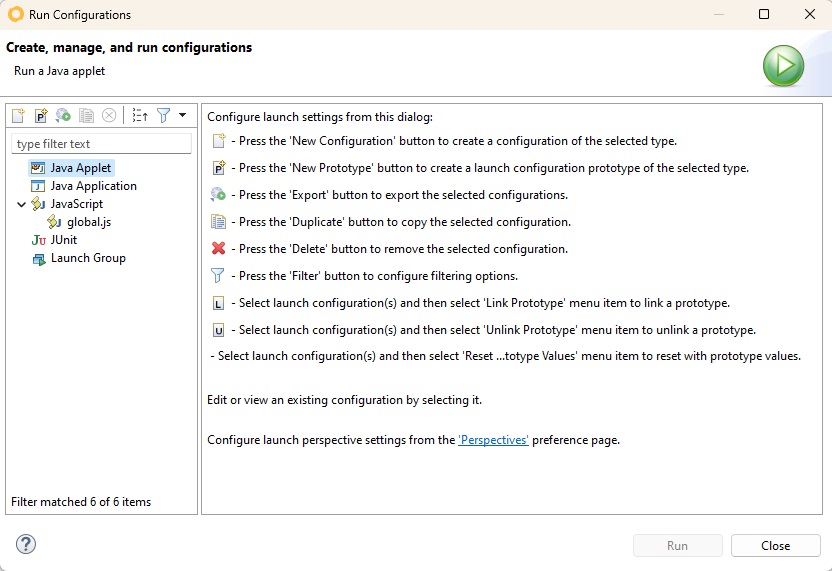
Task: Click the Delete configuration toolbar icon
Action: (110, 116)
